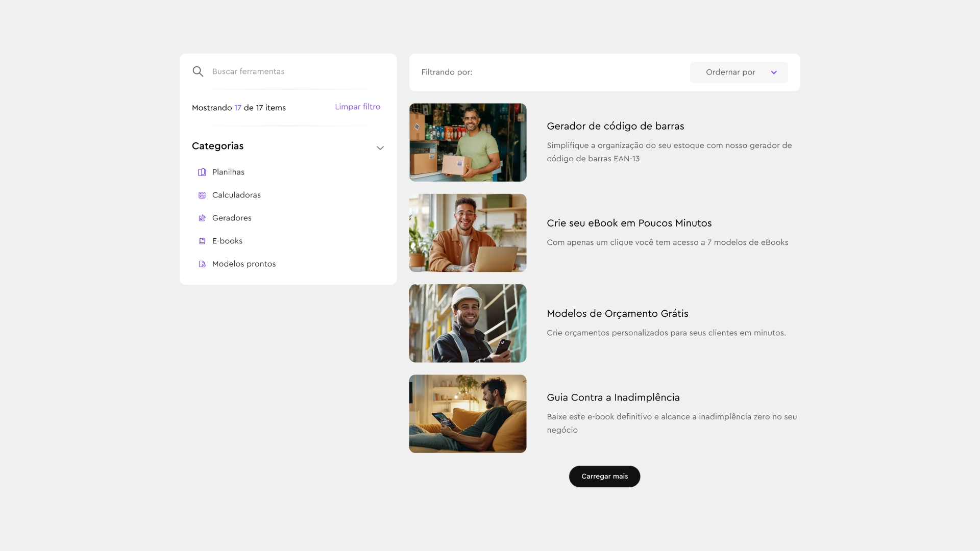Viewport: 980px width, 551px height.
Task: Open the Gerador de código de barras thumbnail
Action: 468,143
